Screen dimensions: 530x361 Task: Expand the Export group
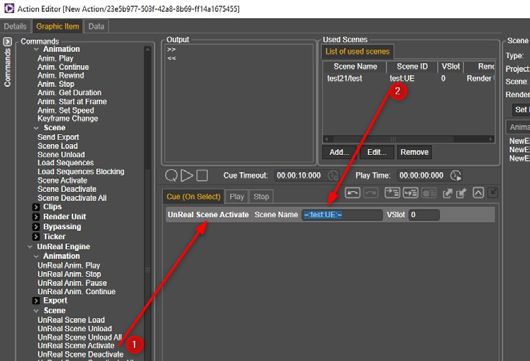point(36,300)
